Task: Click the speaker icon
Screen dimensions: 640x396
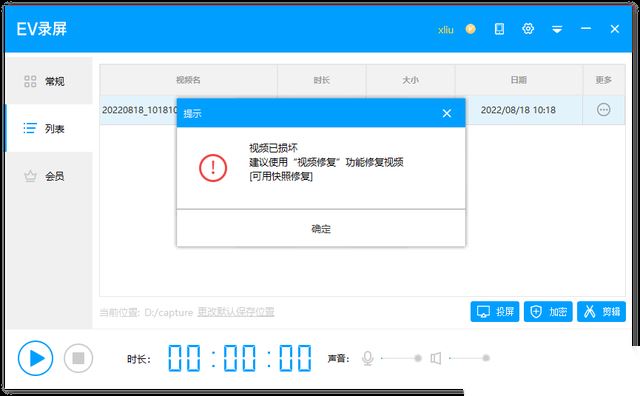Action: click(436, 358)
